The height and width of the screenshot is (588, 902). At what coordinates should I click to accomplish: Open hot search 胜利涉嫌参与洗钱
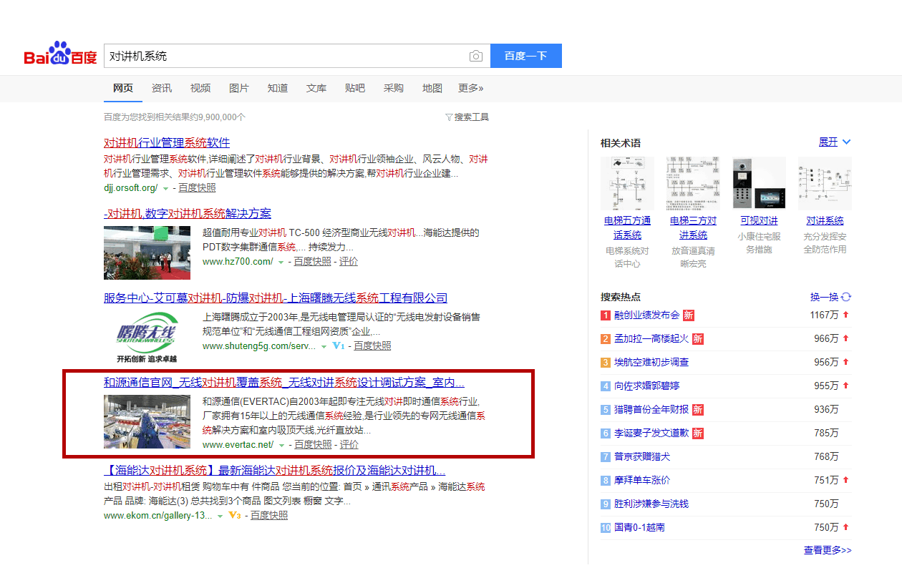click(651, 504)
